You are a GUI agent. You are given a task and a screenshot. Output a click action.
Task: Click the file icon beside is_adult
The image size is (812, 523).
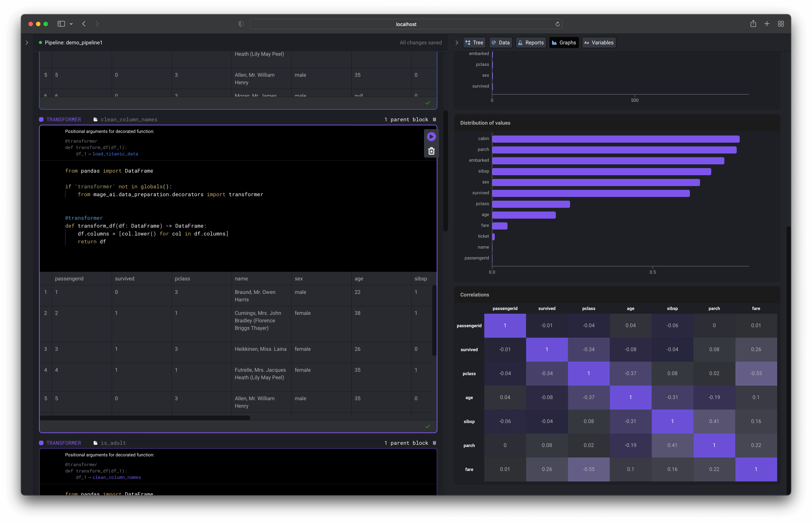click(96, 443)
